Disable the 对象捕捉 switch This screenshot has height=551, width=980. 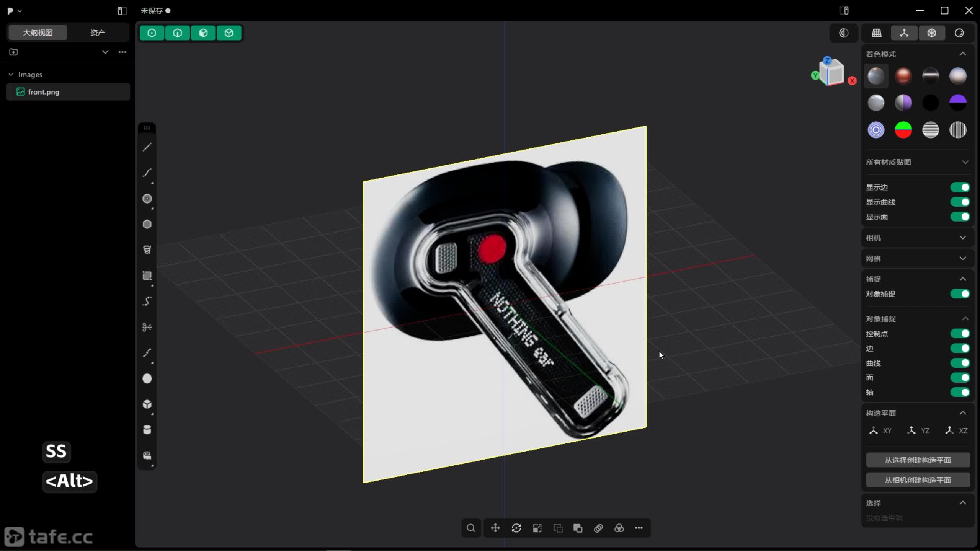[960, 294]
